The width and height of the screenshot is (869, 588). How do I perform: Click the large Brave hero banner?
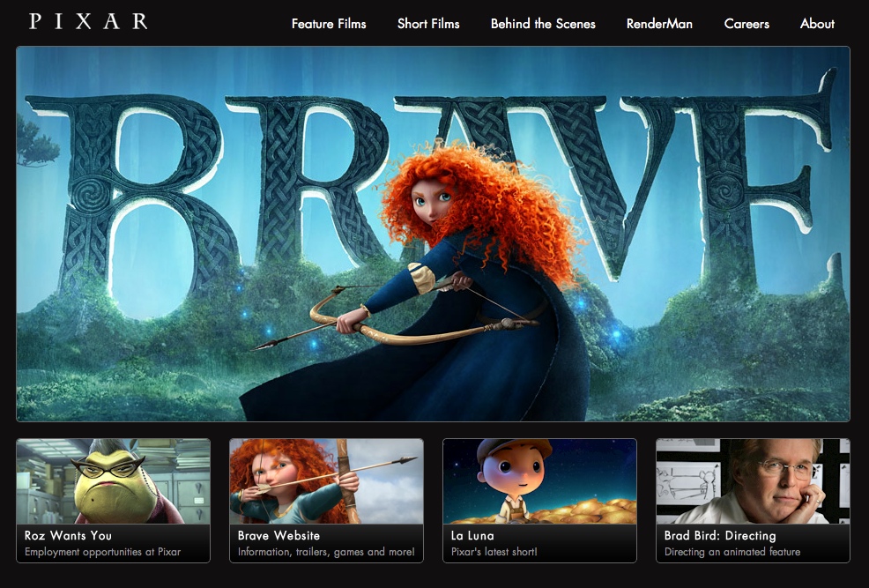pos(433,234)
